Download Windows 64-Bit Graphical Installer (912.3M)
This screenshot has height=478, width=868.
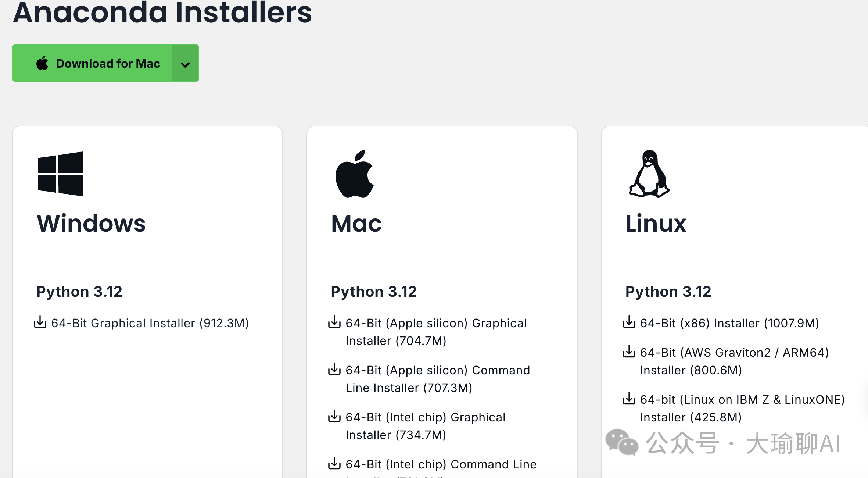tap(150, 323)
